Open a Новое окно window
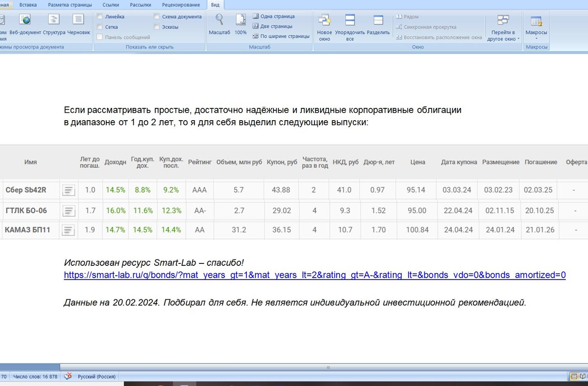Image resolution: width=588 pixels, height=386 pixels. [324, 27]
